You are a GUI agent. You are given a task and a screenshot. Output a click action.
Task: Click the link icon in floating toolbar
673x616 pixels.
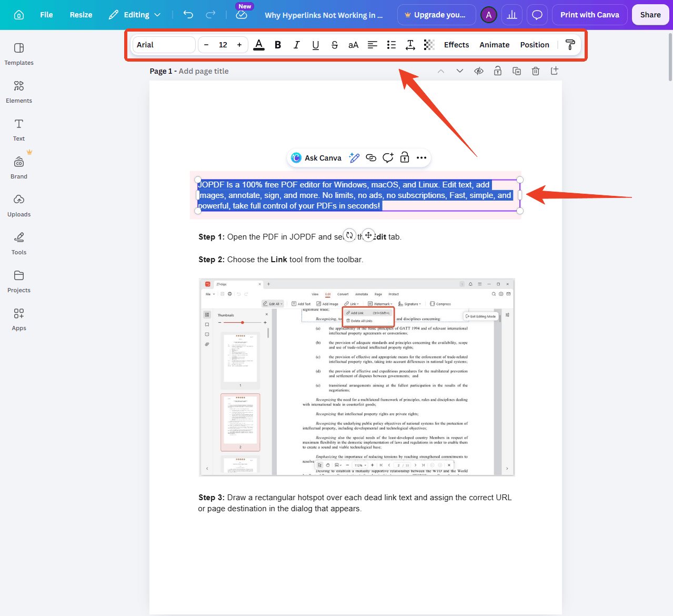371,158
